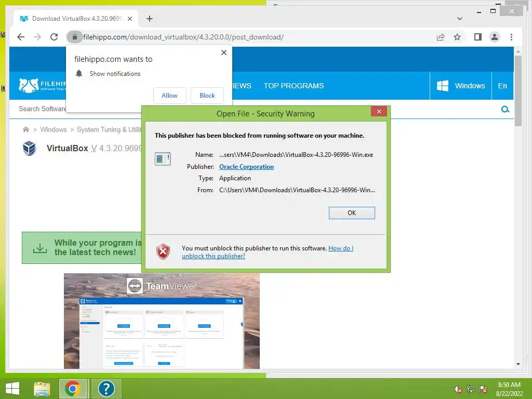Open File Explorer from taskbar
Viewport: 532px width, 399px height.
(42, 389)
